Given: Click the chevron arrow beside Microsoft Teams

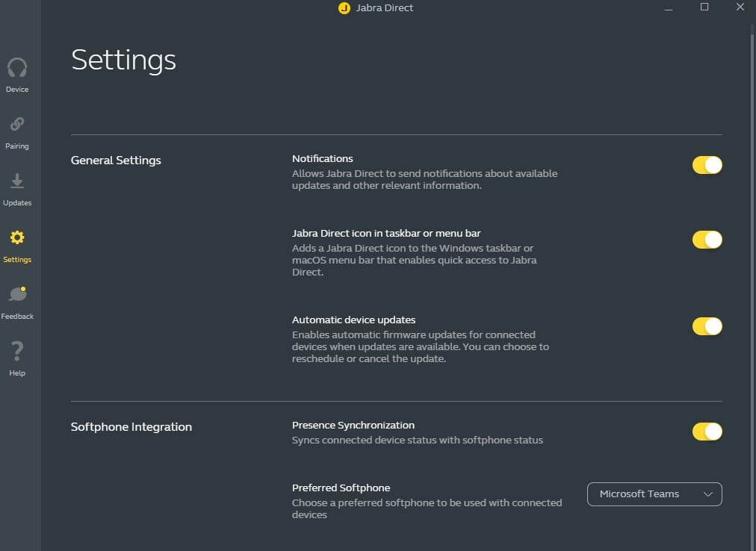Looking at the screenshot, I should (x=707, y=494).
